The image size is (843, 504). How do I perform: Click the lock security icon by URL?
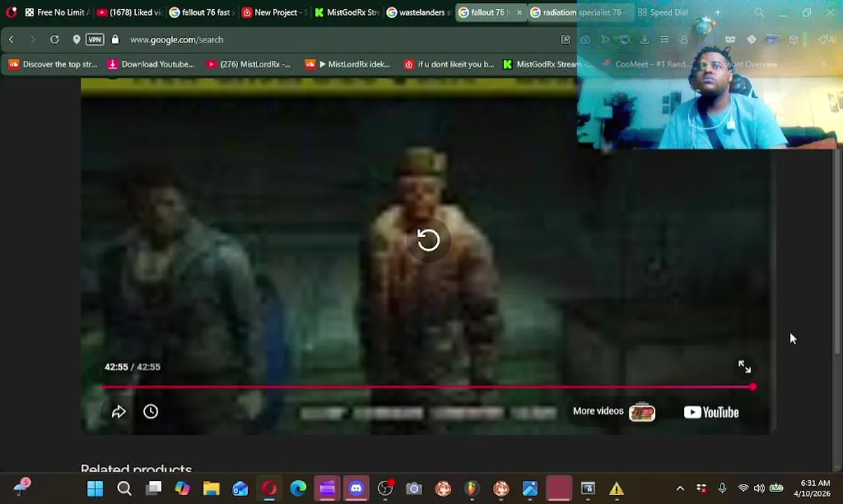(x=115, y=40)
